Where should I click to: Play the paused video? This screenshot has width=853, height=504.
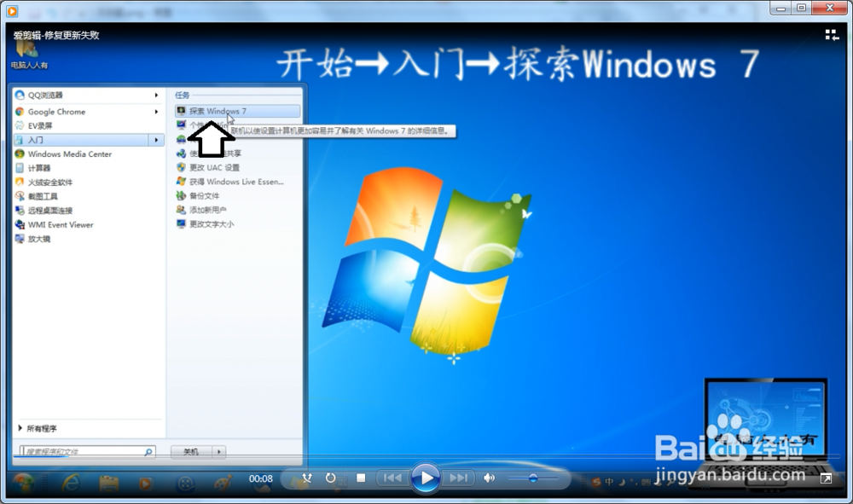[x=426, y=478]
